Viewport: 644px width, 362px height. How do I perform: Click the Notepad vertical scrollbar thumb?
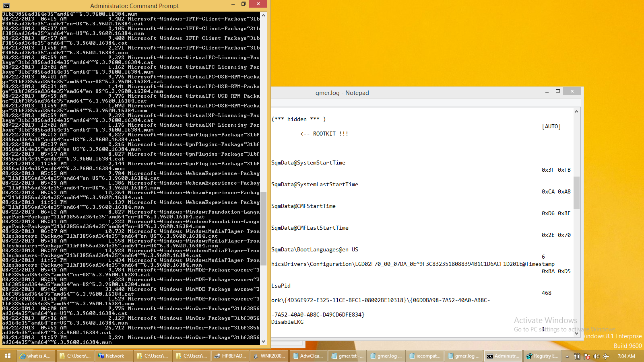pyautogui.click(x=576, y=193)
